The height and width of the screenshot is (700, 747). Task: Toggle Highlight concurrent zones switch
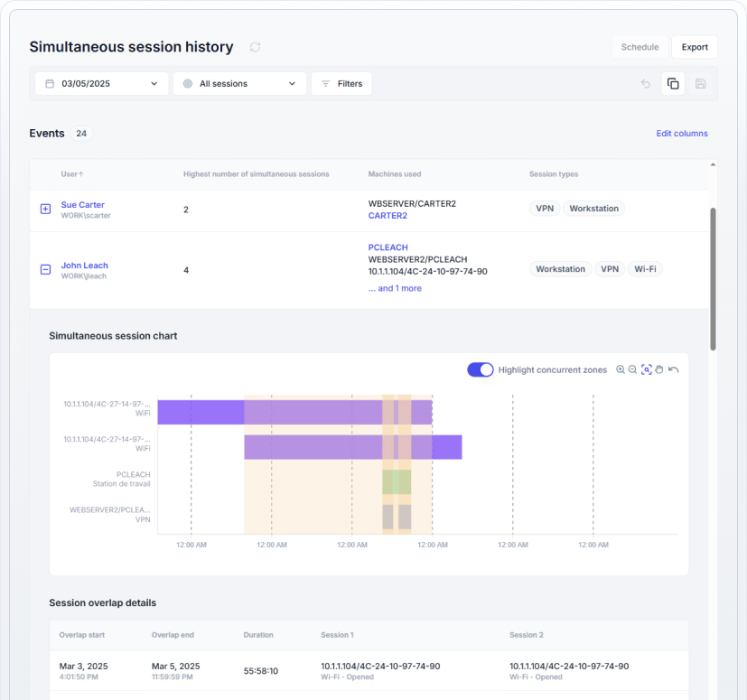[481, 369]
